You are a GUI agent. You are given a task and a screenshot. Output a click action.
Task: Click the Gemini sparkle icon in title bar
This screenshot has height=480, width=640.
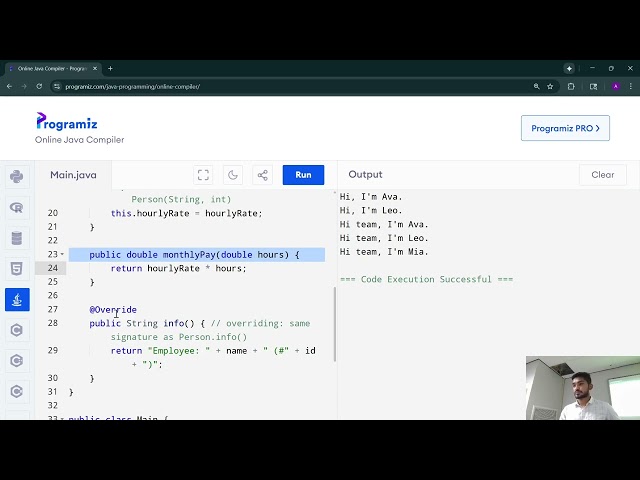[569, 69]
